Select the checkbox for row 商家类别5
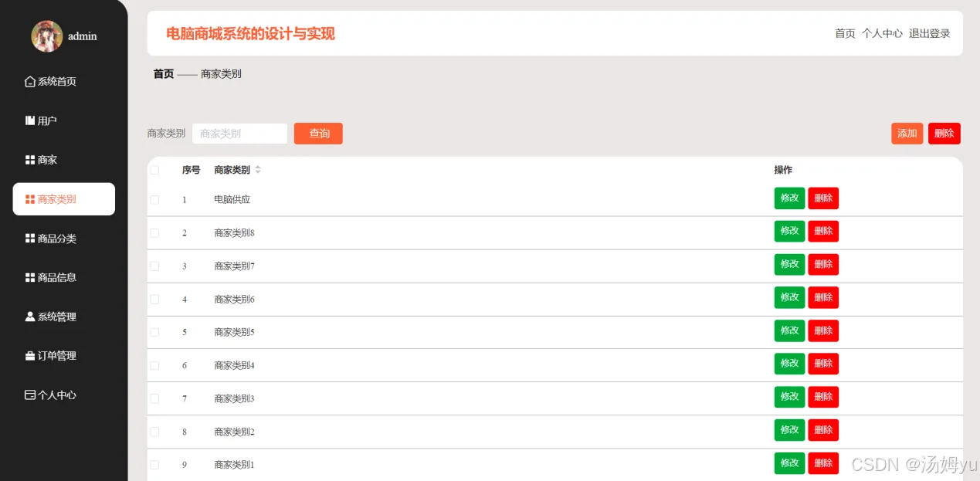 [x=154, y=332]
